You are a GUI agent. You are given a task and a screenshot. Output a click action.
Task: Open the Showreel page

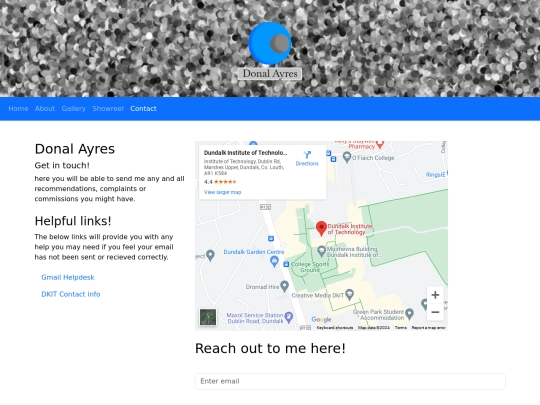pos(108,108)
